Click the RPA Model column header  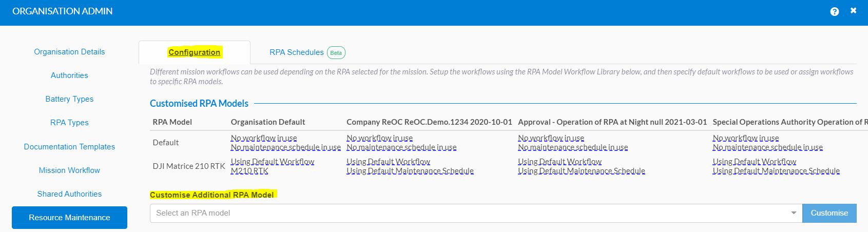pyautogui.click(x=172, y=122)
